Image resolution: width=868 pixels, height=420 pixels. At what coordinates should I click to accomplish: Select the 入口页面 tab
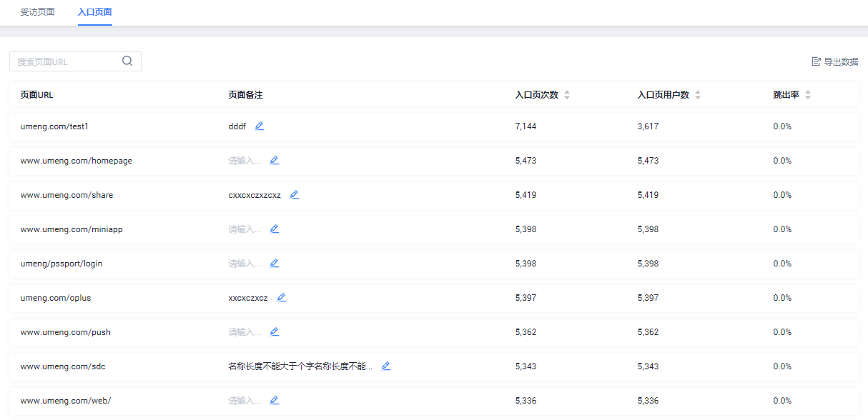[95, 12]
